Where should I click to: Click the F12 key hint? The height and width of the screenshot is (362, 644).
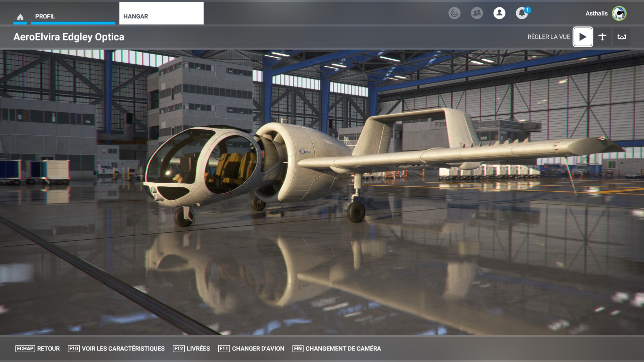click(x=178, y=349)
